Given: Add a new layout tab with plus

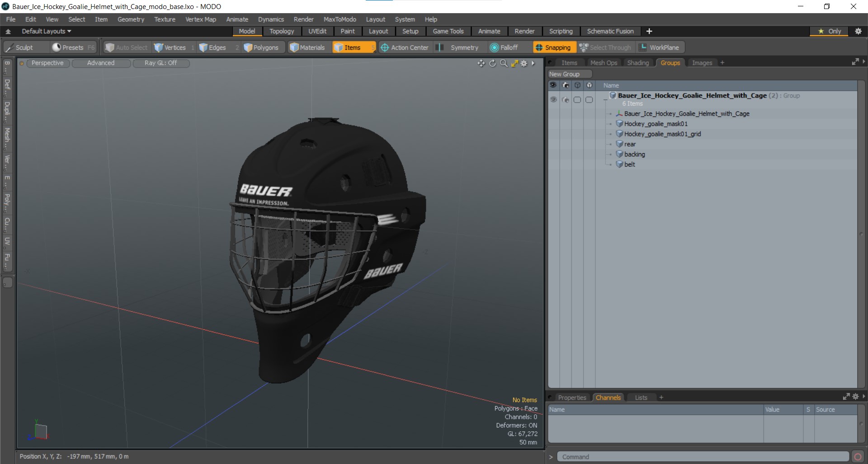Looking at the screenshot, I should 649,31.
